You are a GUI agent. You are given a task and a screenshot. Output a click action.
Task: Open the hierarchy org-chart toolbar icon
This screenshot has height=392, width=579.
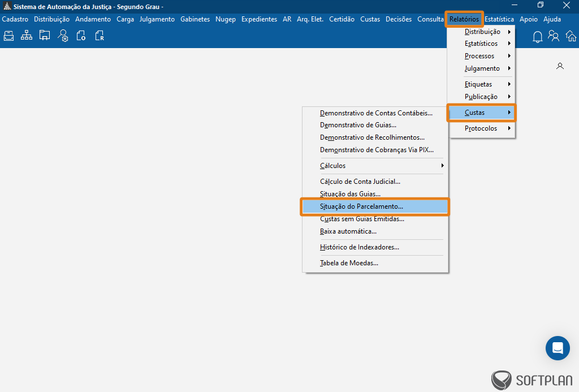pos(27,36)
